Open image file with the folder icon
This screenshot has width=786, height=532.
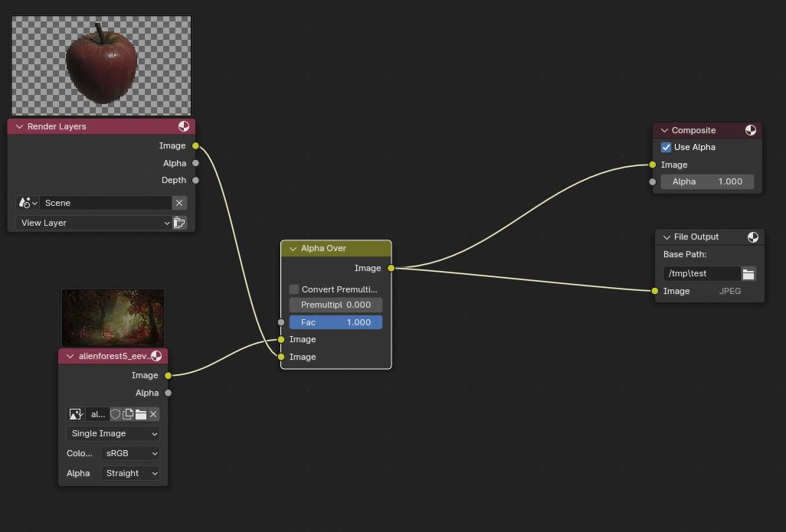tap(141, 414)
